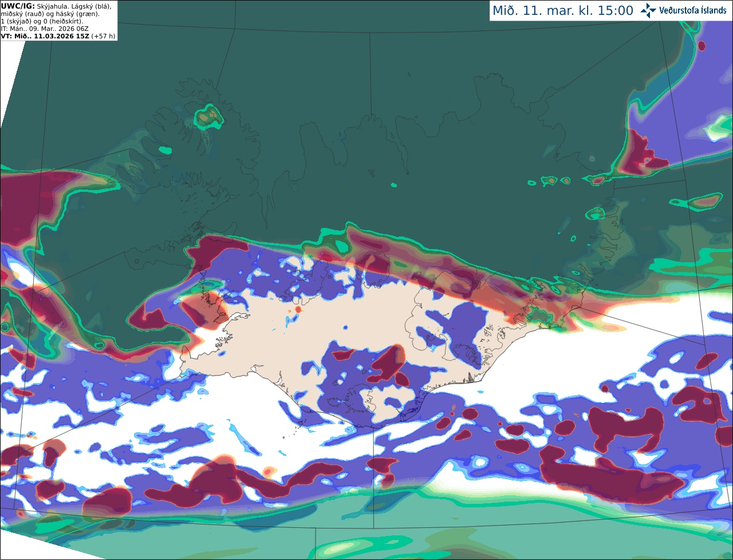Click the 'Mið. 11. mar. kl. 15:00' timestamp

[563, 11]
